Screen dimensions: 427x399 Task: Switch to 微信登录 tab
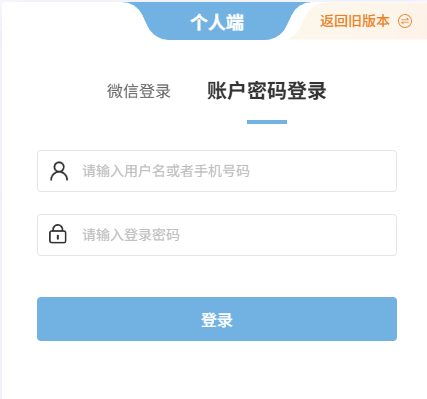pyautogui.click(x=139, y=91)
